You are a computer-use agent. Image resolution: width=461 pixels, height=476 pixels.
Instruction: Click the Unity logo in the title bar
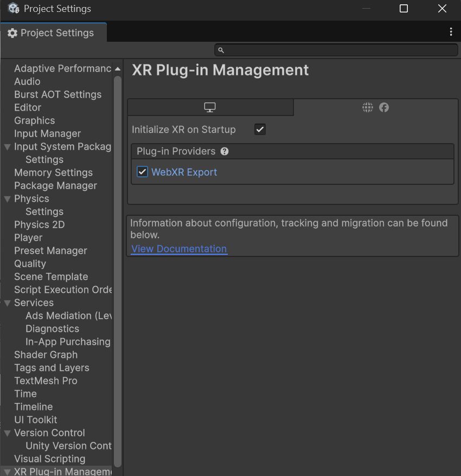14,9
